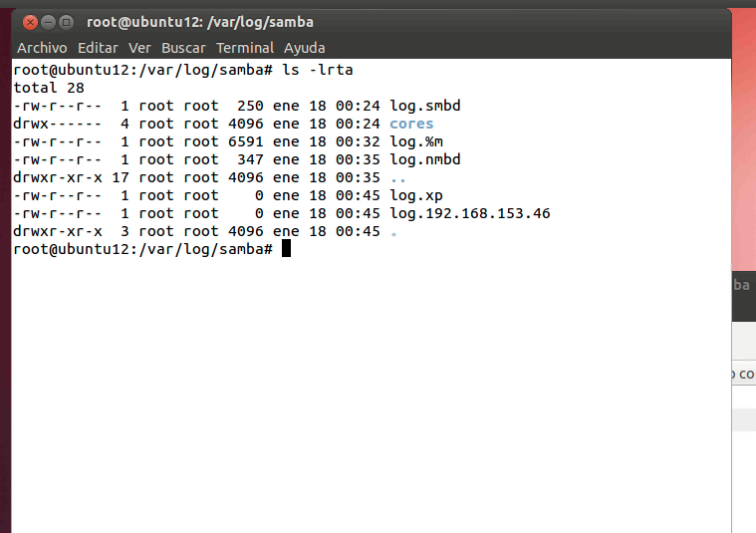This screenshot has height=533, width=756.
Task: Open the Ver menu
Action: point(139,48)
